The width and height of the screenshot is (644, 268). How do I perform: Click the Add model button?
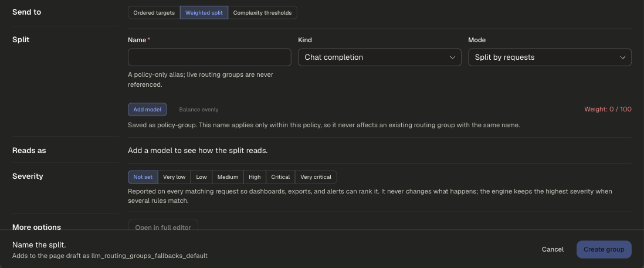click(x=147, y=110)
